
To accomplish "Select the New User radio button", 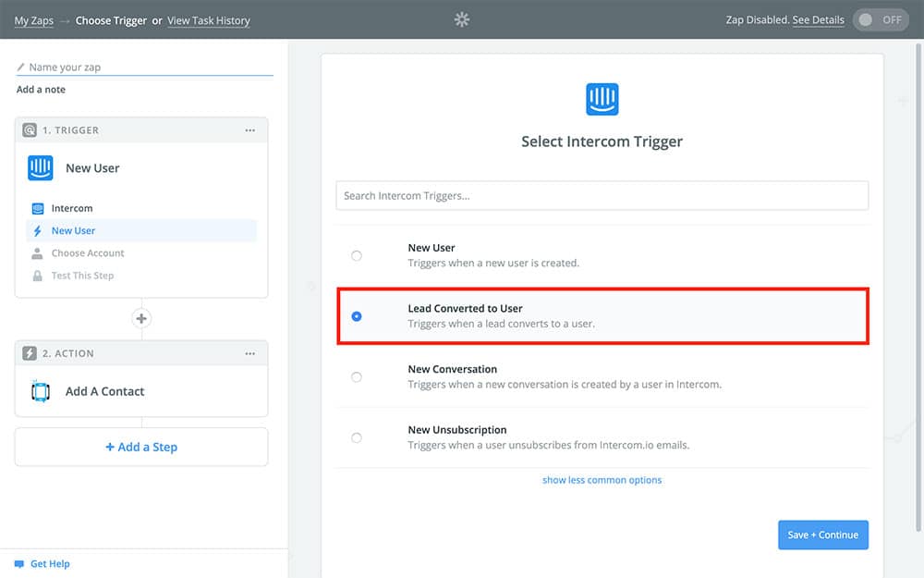I will [357, 255].
